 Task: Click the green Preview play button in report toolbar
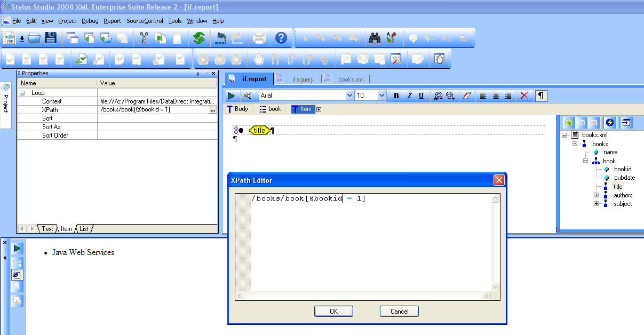point(232,95)
